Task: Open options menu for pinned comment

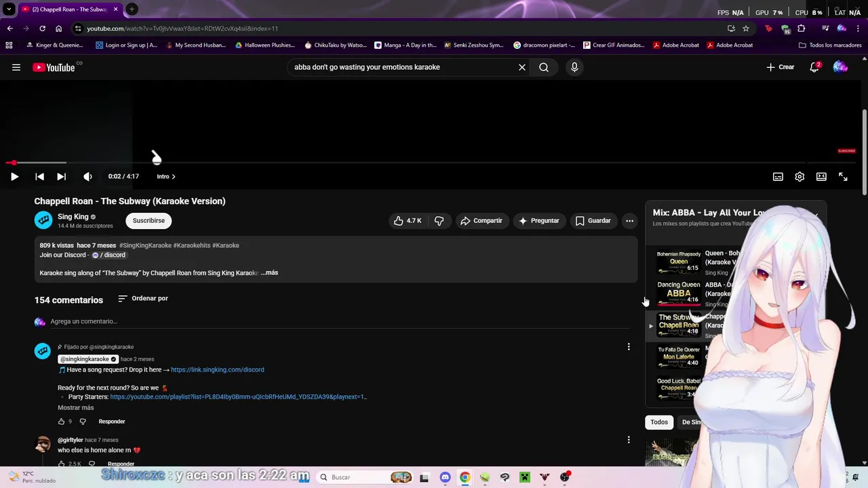Action: (629, 347)
